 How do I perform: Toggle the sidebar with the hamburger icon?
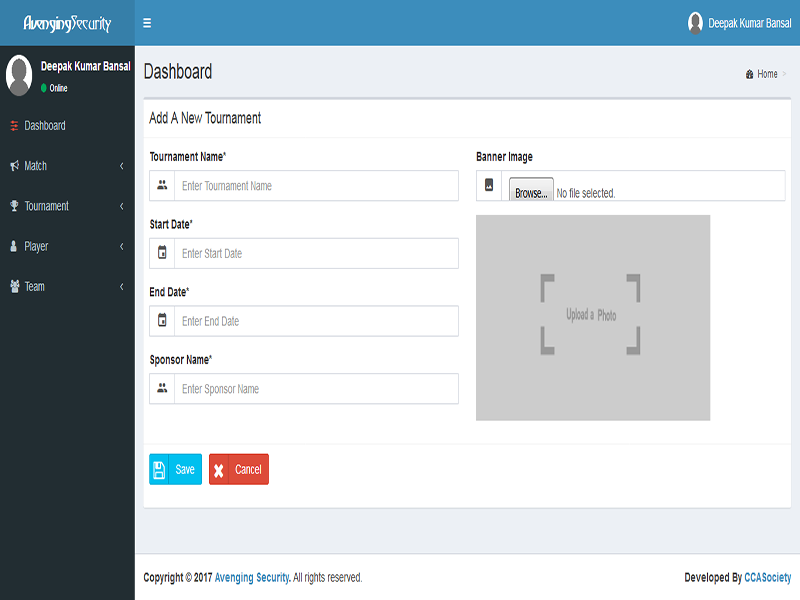click(x=147, y=23)
